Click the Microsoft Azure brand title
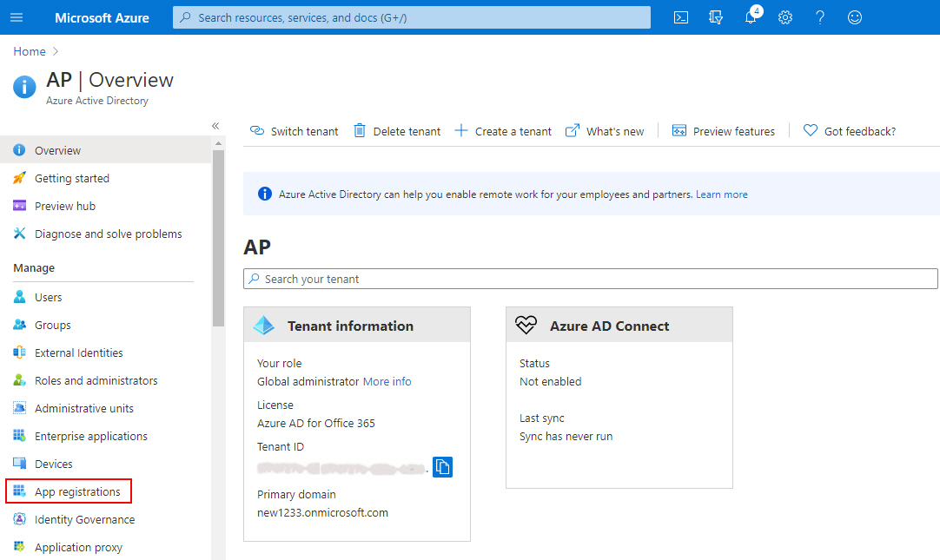This screenshot has width=940, height=560. [x=102, y=18]
